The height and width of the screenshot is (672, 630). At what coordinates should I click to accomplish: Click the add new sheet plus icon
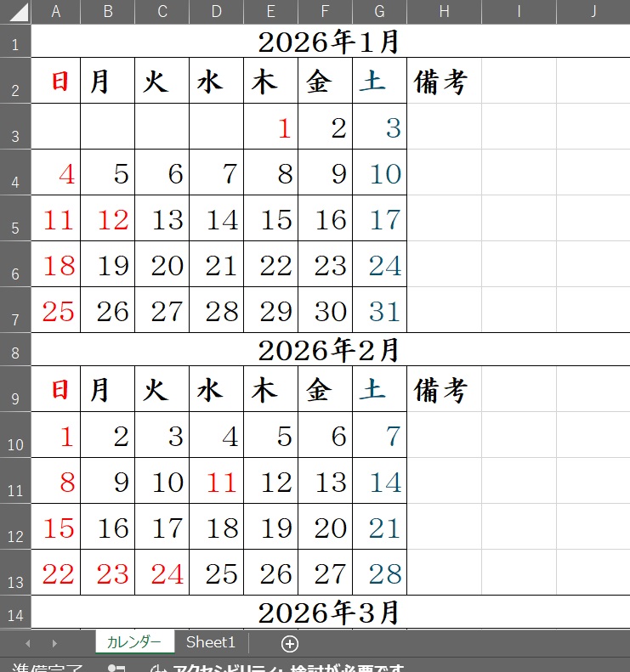click(x=290, y=643)
